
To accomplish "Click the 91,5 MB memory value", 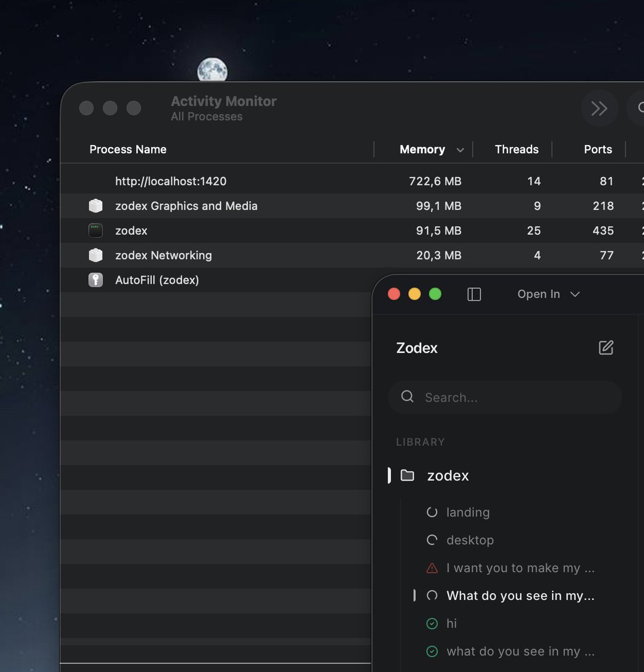I will tap(438, 231).
